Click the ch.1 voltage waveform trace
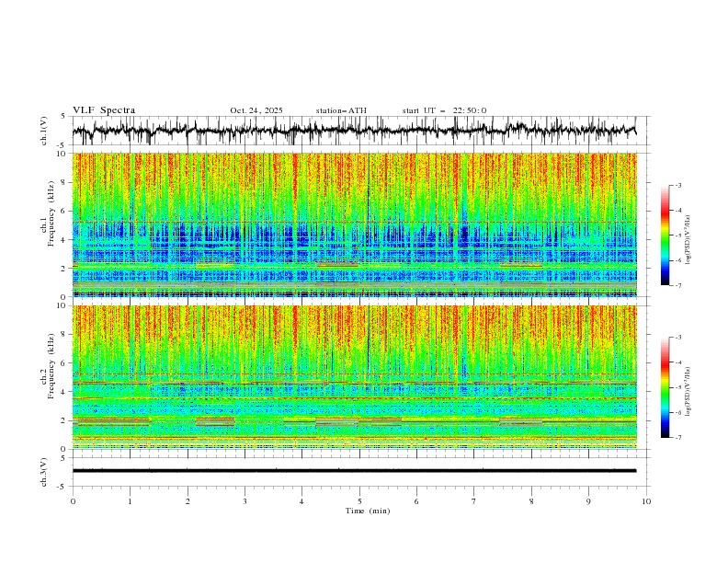 click(x=354, y=131)
